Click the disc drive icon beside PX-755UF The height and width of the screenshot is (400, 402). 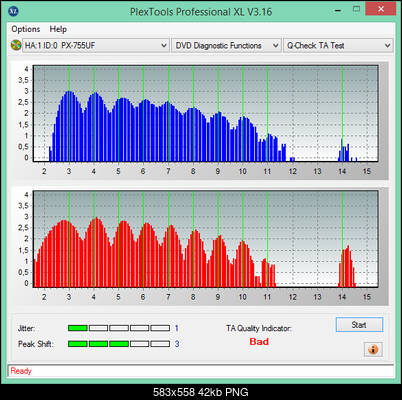pos(15,45)
